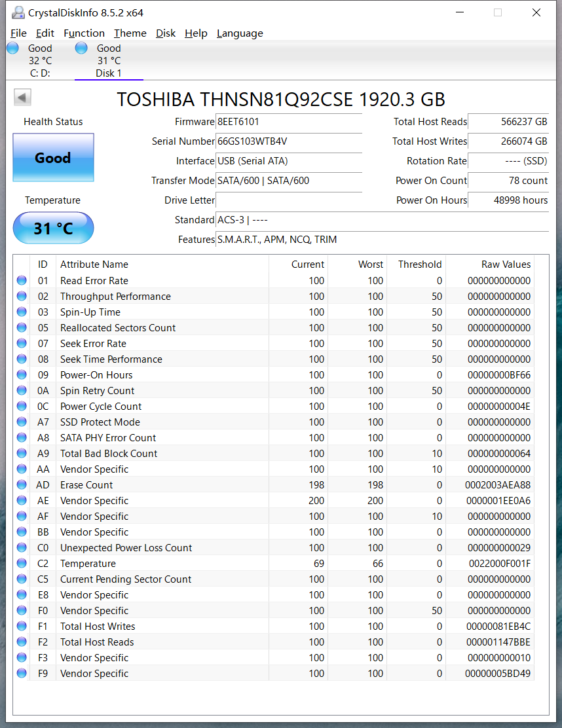Click the empty Drive Letter field
Image resolution: width=562 pixels, height=728 pixels.
coord(288,200)
